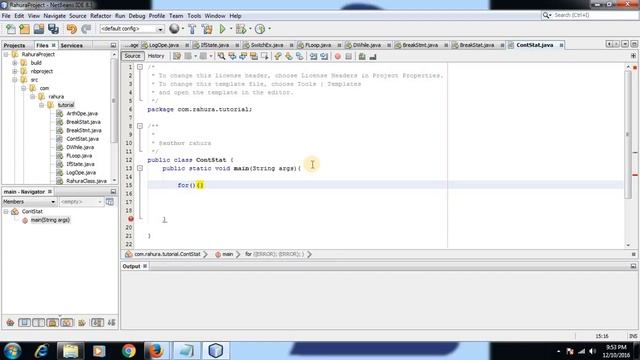The image size is (640, 360).
Task: Click main in the breadcrumb bar
Action: click(x=227, y=254)
